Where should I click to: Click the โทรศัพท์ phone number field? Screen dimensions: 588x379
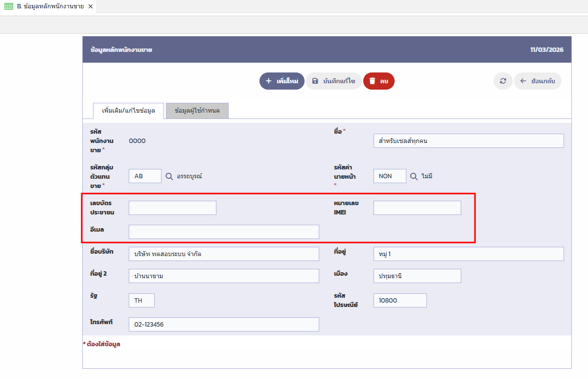(x=224, y=325)
